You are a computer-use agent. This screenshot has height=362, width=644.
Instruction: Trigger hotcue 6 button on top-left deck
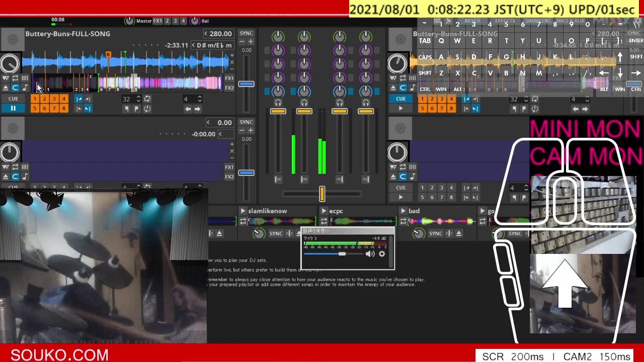[44, 109]
